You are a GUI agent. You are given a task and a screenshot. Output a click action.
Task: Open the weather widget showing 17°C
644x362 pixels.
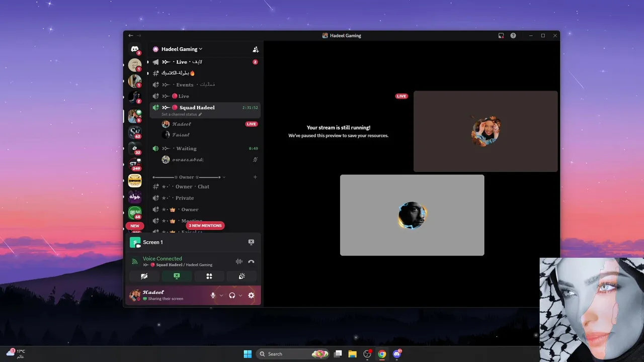[x=16, y=353]
